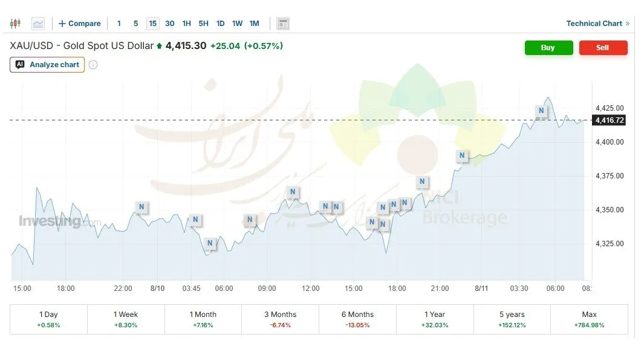644x346 pixels.
Task: Open the news marker near 8/11 03:30
Action: point(541,111)
